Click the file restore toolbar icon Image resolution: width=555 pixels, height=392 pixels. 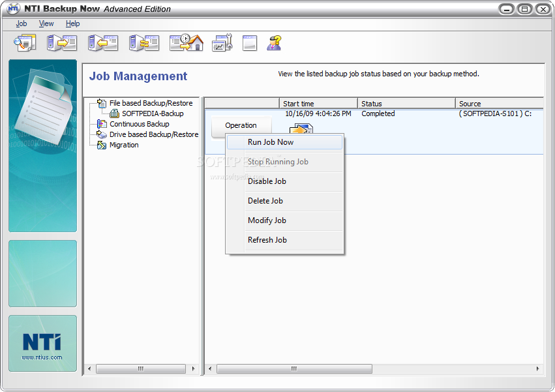[103, 43]
